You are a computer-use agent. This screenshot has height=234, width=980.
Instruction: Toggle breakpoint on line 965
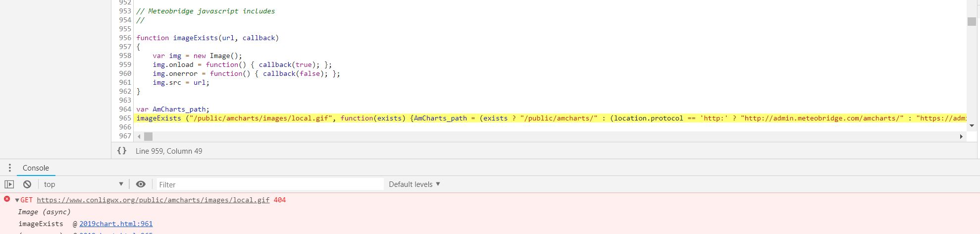pos(125,118)
